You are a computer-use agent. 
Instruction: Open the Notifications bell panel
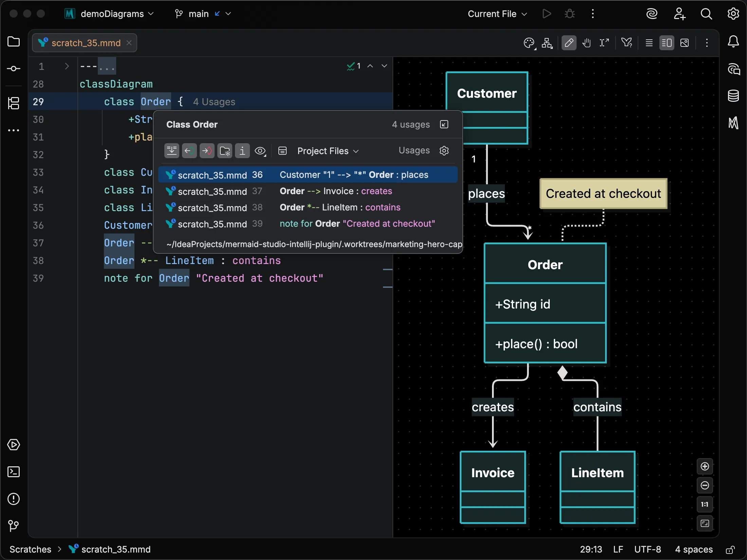[733, 42]
